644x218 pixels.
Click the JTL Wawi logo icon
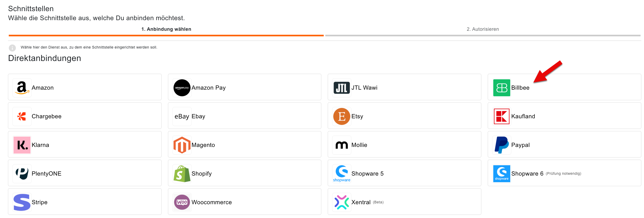pyautogui.click(x=342, y=88)
